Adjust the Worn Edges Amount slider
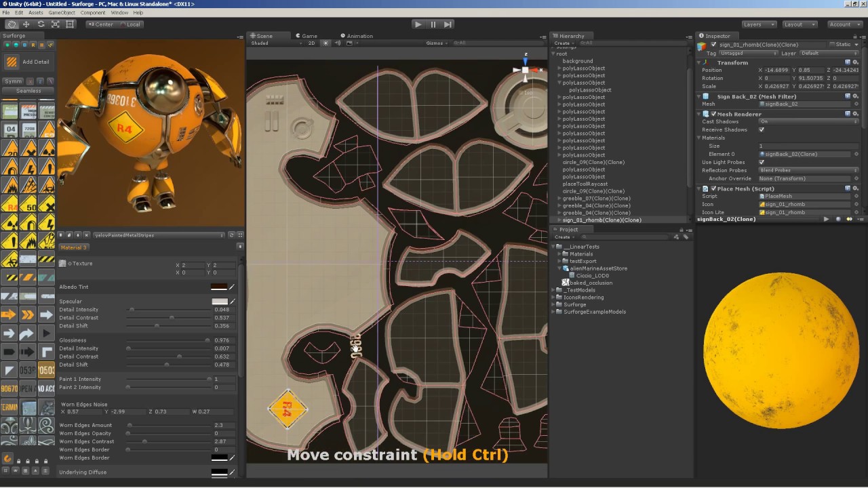Viewport: 868px width, 488px height. pos(168,425)
